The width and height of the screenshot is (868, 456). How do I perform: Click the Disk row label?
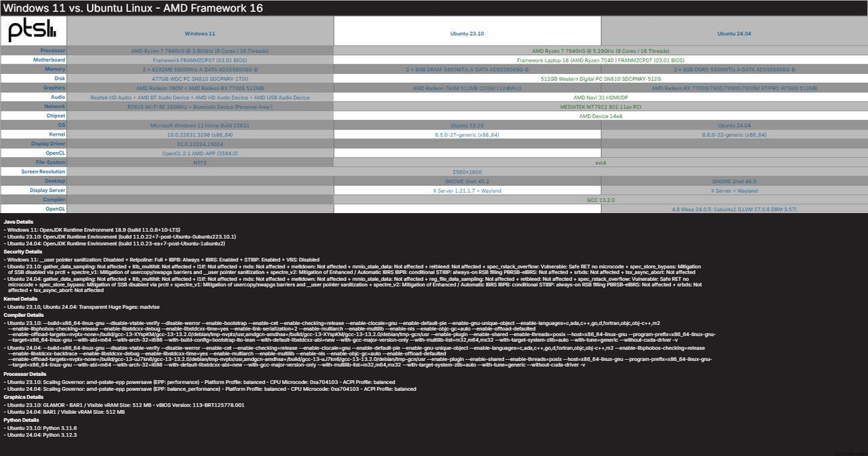click(x=60, y=79)
